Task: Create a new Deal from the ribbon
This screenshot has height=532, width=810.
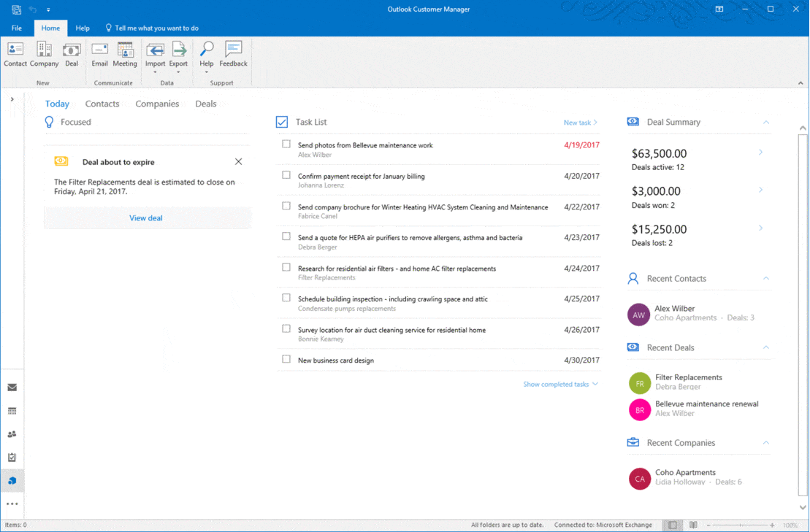Action: (72, 55)
